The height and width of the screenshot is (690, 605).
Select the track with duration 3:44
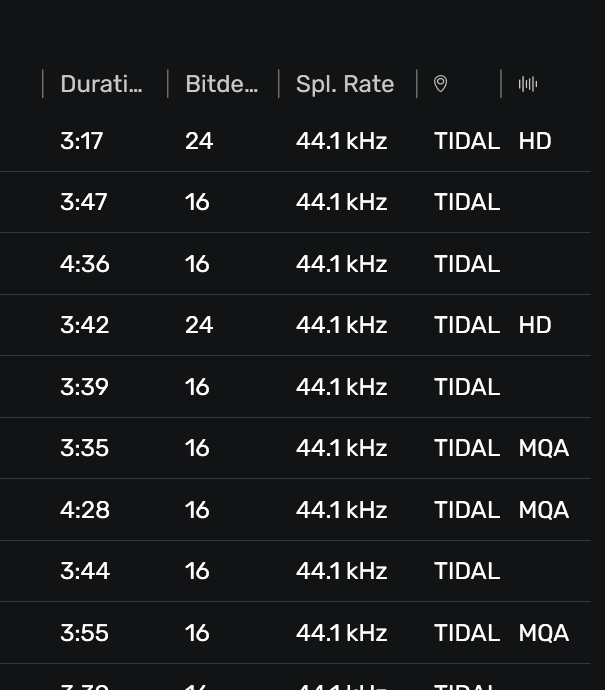[85, 571]
